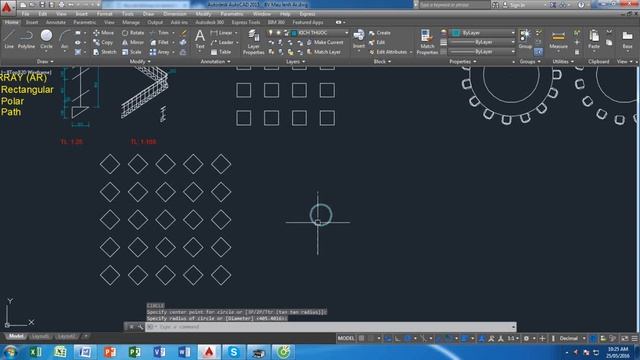Click the Group tool
Viewport: 640px width, 360px height.
pos(525,39)
